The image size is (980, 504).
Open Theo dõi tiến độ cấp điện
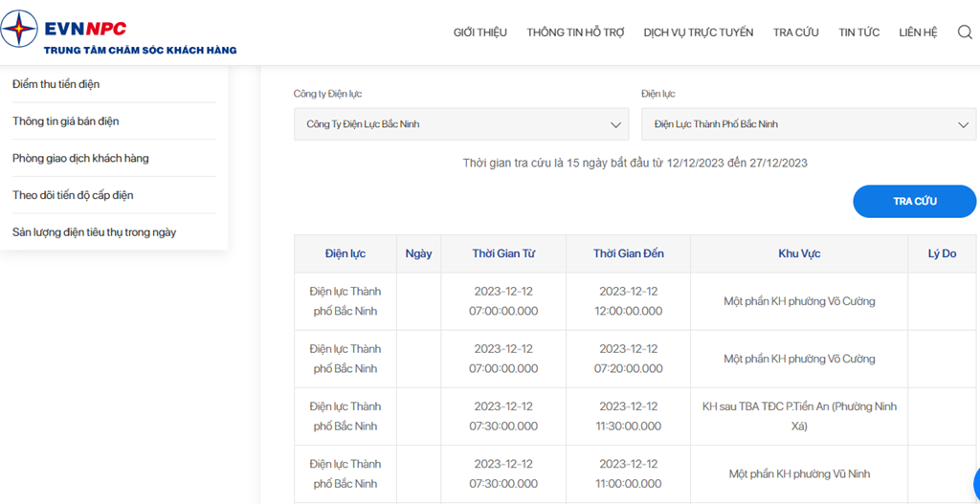73,195
